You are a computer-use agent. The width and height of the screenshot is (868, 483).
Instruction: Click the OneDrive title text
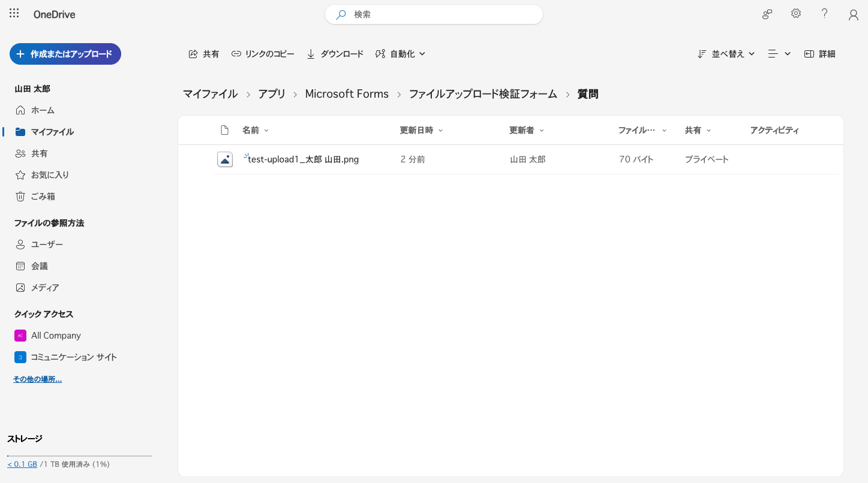pos(55,14)
